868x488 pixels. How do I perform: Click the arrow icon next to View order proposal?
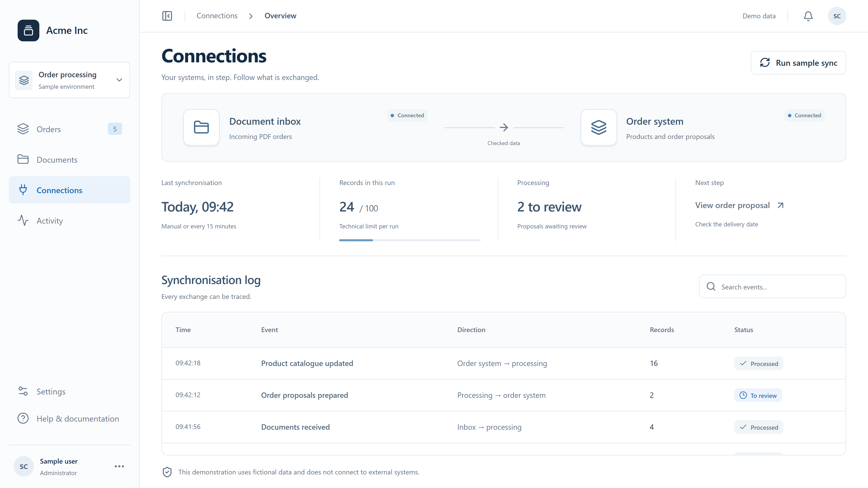pos(780,205)
